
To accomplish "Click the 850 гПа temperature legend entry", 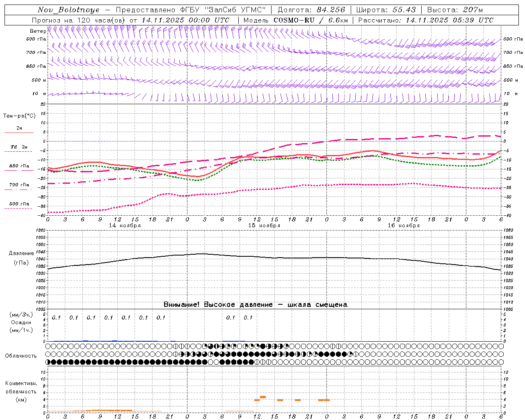I will pos(19,166).
